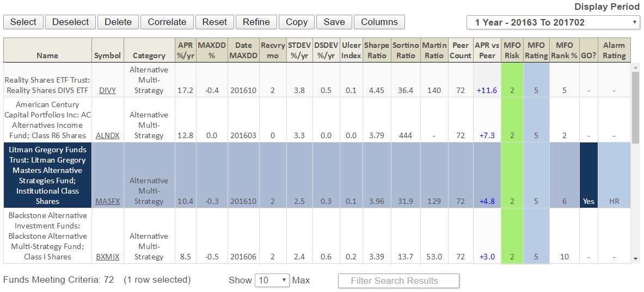Sort by Sharpe Ratio column header
The width and height of the screenshot is (644, 292).
[377, 50]
